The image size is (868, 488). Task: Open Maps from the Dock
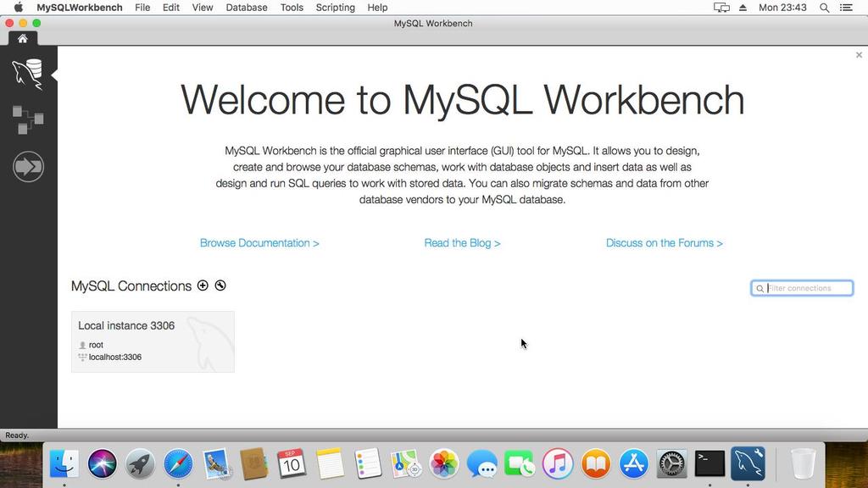click(406, 463)
